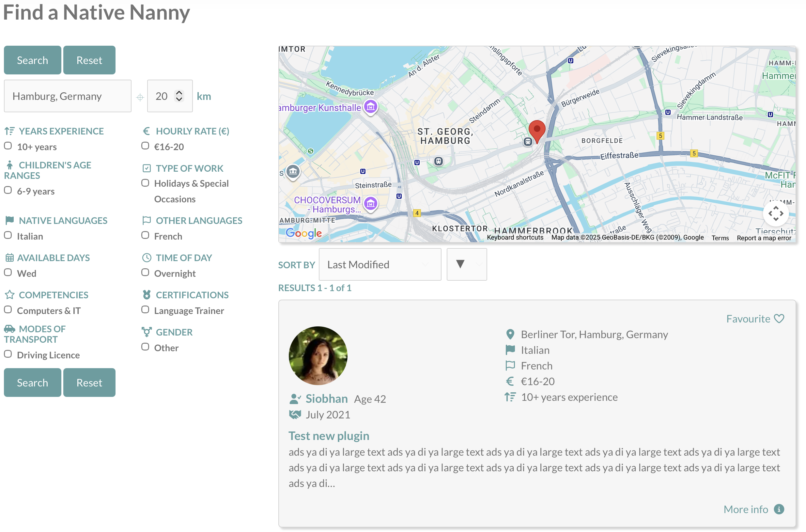The image size is (806, 532).
Task: Click Hamburger Kunsthalle museum marker
Action: pos(370,107)
